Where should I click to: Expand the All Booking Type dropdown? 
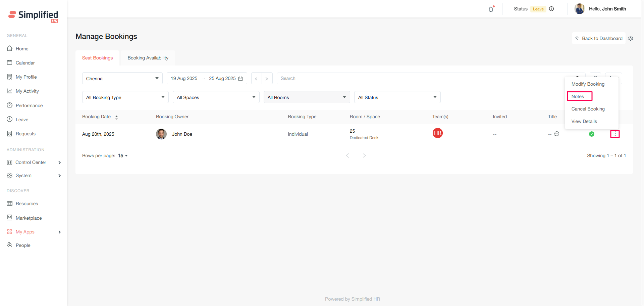click(x=125, y=97)
